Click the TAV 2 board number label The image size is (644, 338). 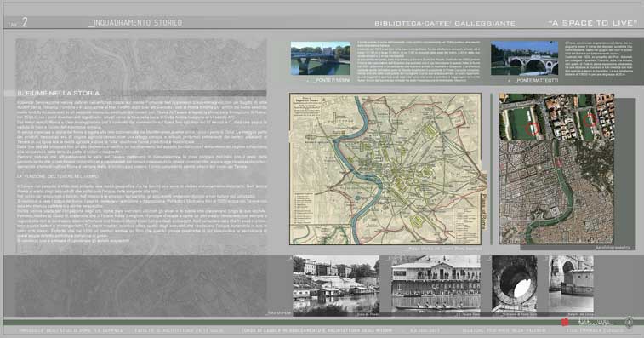[18, 23]
